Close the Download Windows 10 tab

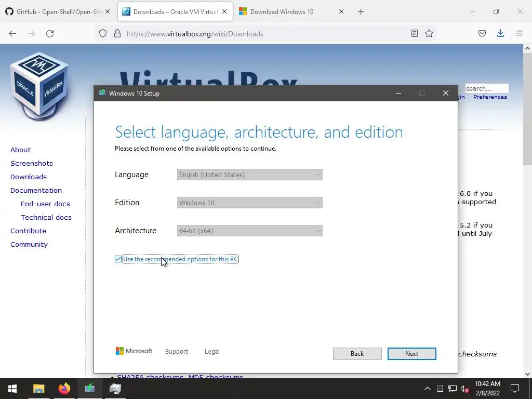(x=341, y=12)
